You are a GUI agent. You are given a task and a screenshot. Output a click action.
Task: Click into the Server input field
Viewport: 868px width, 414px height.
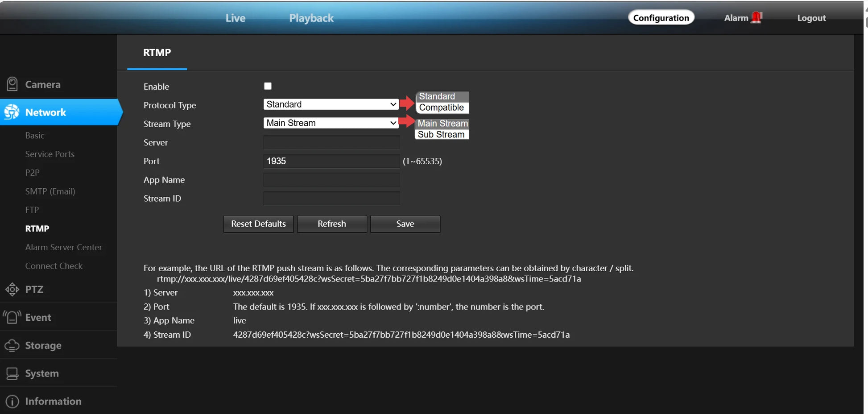coord(331,143)
